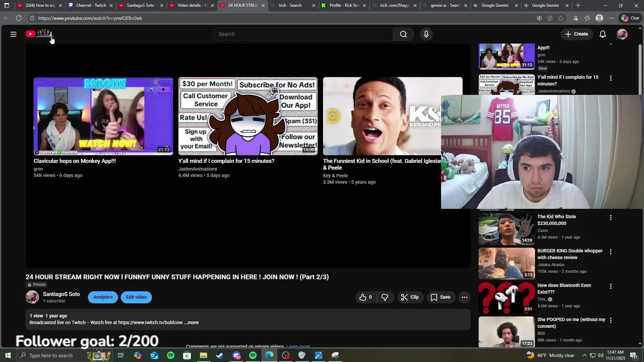Switch to Channel - Twitch tab
Viewport: 644px width, 362px height.
[91, 6]
